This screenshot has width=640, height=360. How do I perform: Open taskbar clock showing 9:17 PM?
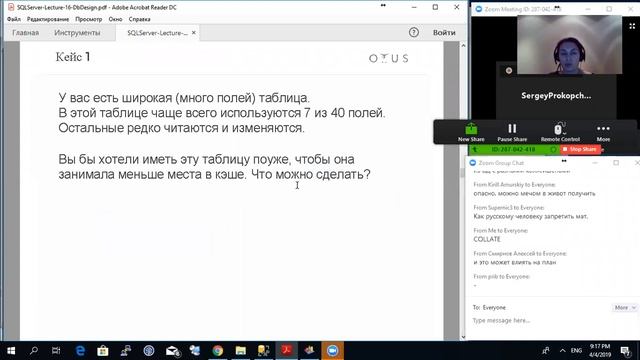(x=600, y=351)
